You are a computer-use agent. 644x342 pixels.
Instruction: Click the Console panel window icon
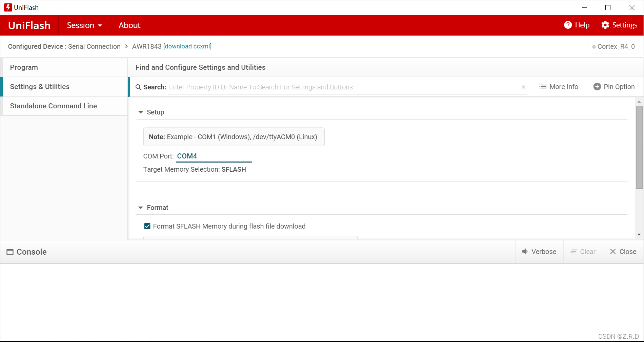[x=10, y=252]
